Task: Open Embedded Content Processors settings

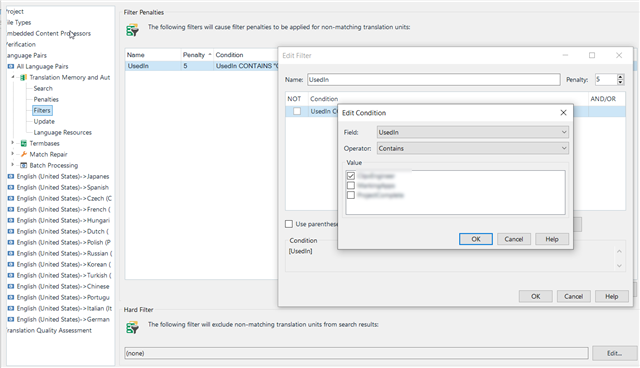Action: click(x=48, y=33)
